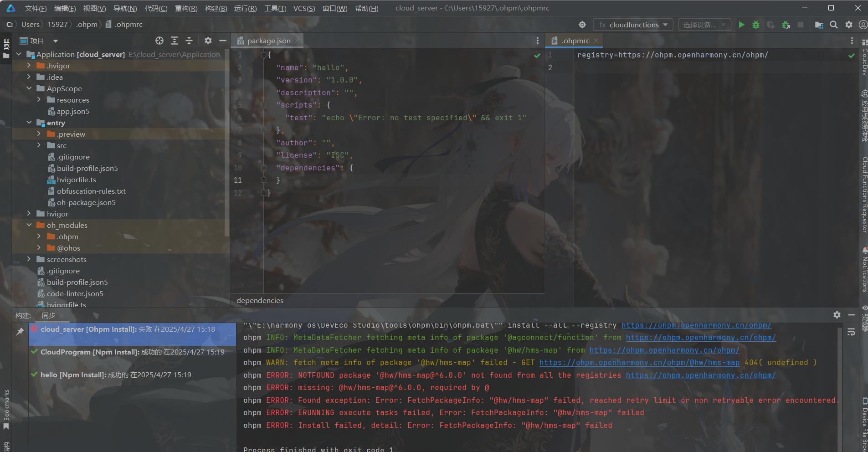Image resolution: width=868 pixels, height=452 pixels.
Task: Open the 文件(F) menu
Action: pos(36,8)
